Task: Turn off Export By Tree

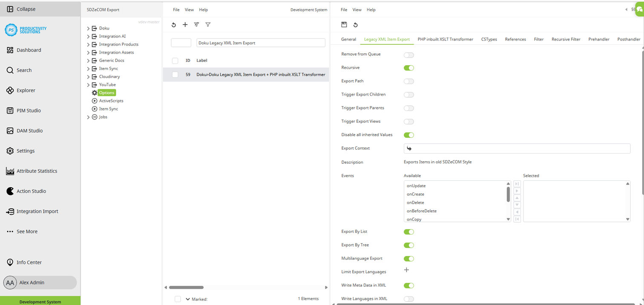Action: point(409,245)
